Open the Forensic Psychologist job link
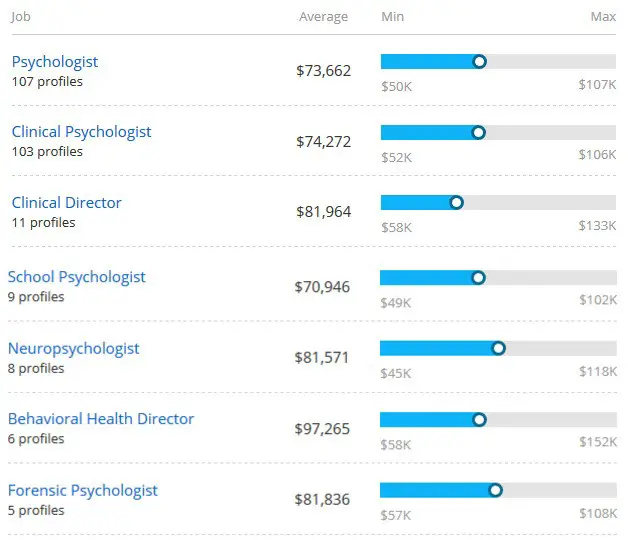The width and height of the screenshot is (628, 540). tap(83, 491)
